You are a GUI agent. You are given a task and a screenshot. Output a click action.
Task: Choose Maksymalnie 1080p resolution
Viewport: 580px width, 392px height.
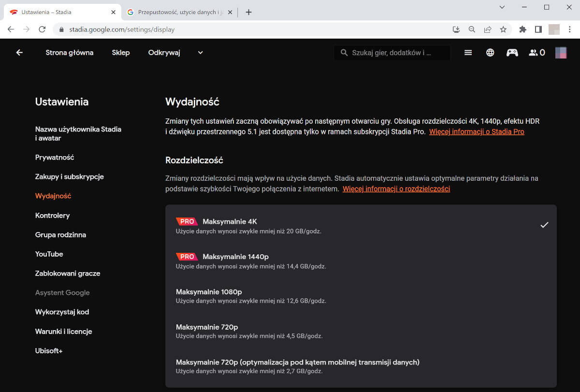click(x=361, y=296)
